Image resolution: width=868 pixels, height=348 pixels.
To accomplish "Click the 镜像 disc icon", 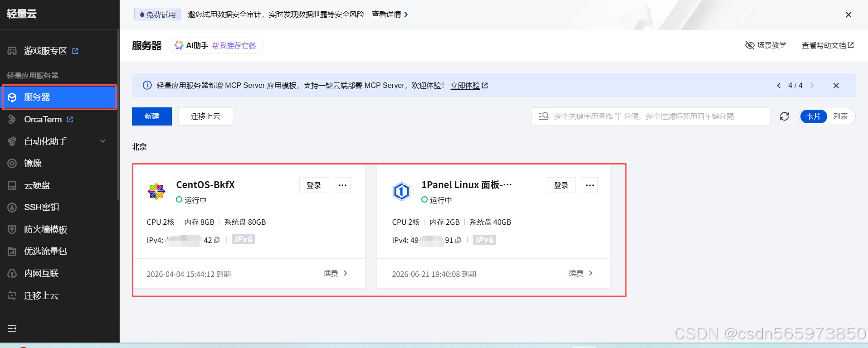I will 12,163.
